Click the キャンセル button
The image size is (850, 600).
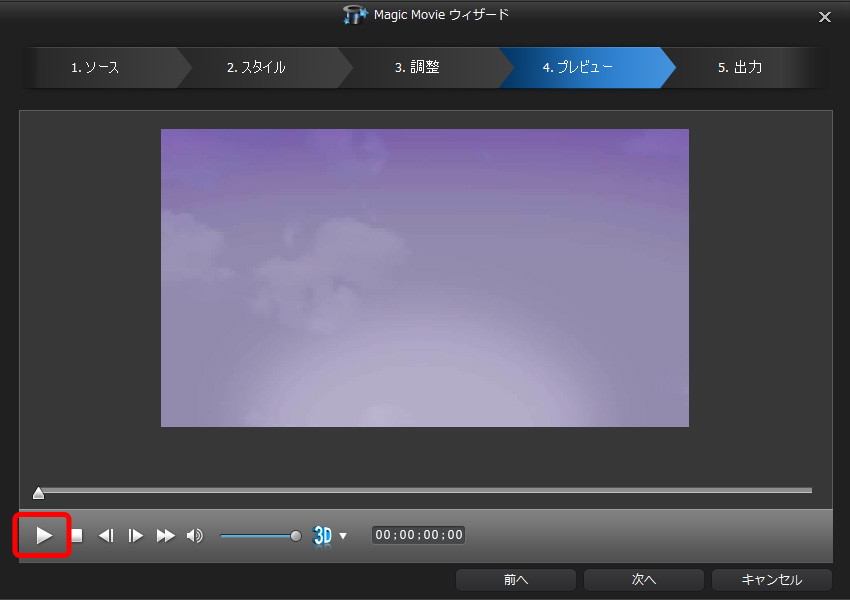point(771,580)
